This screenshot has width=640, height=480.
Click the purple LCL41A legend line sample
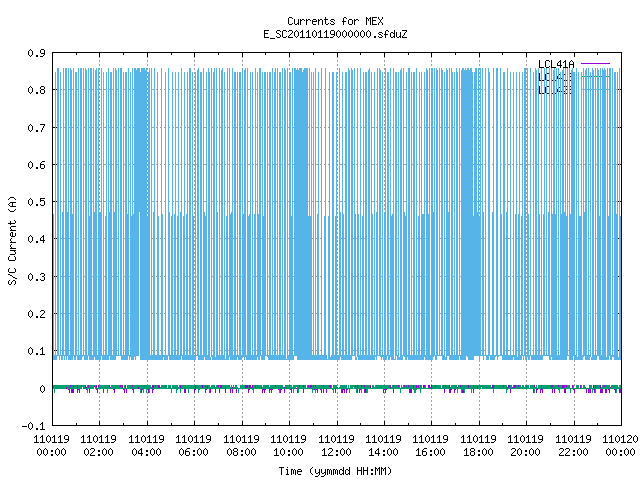point(596,64)
